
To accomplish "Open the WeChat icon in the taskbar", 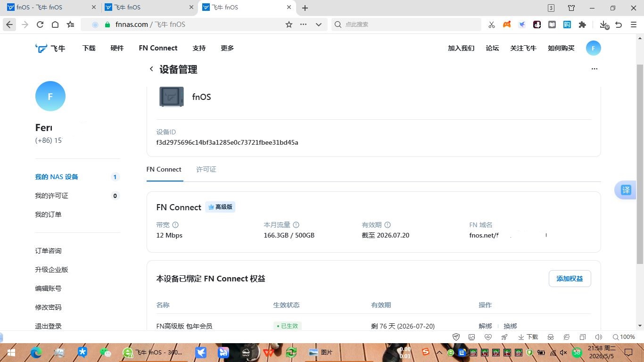I will tap(105, 352).
